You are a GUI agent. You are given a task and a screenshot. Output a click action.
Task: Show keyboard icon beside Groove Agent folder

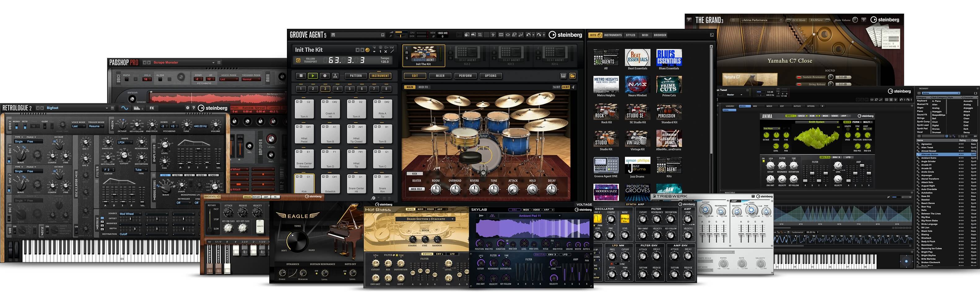pyautogui.click(x=563, y=76)
